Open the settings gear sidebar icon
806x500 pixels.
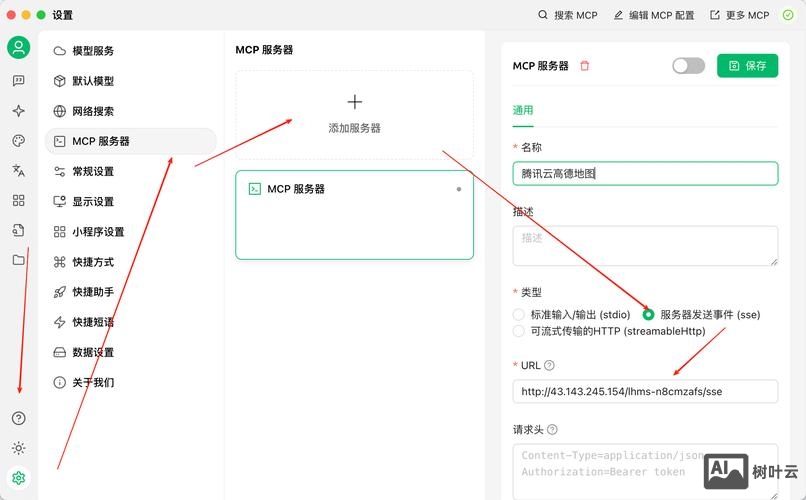[19, 478]
